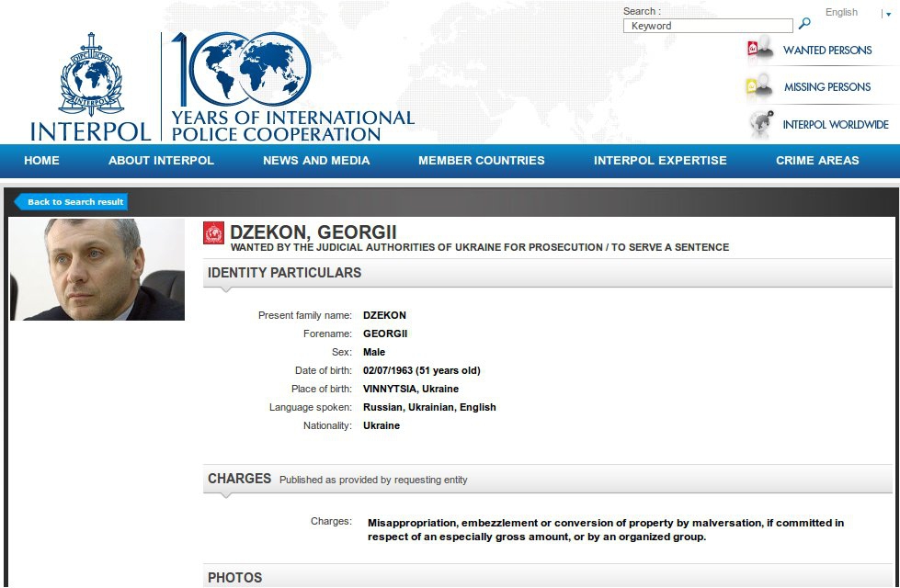Open the Home menu item
This screenshot has width=900, height=588.
(41, 160)
